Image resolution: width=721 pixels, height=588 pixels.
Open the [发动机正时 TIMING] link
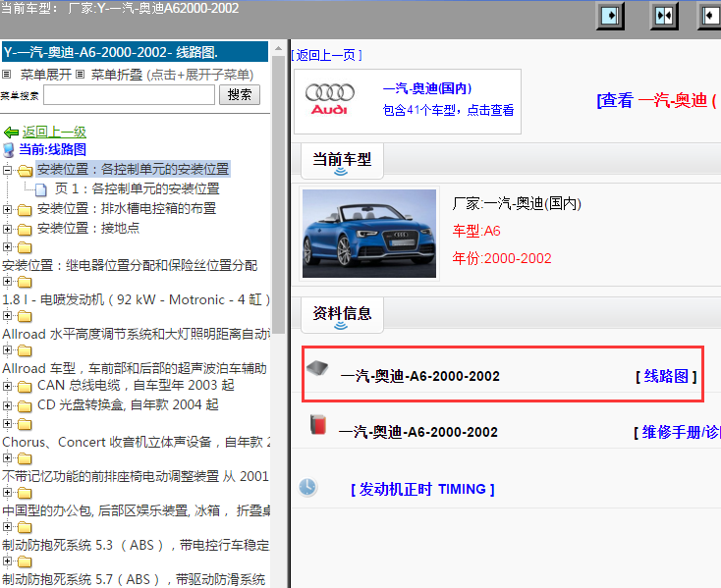click(x=422, y=489)
